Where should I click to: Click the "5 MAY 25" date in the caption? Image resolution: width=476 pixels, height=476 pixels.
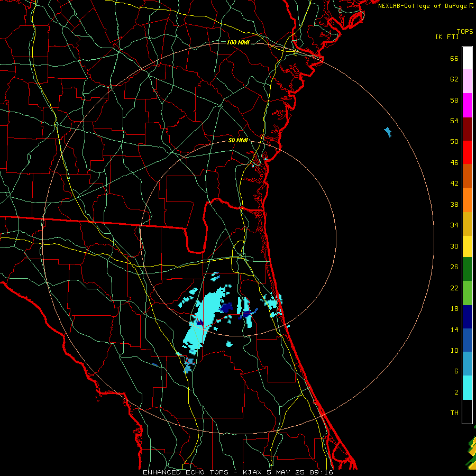[286, 472]
